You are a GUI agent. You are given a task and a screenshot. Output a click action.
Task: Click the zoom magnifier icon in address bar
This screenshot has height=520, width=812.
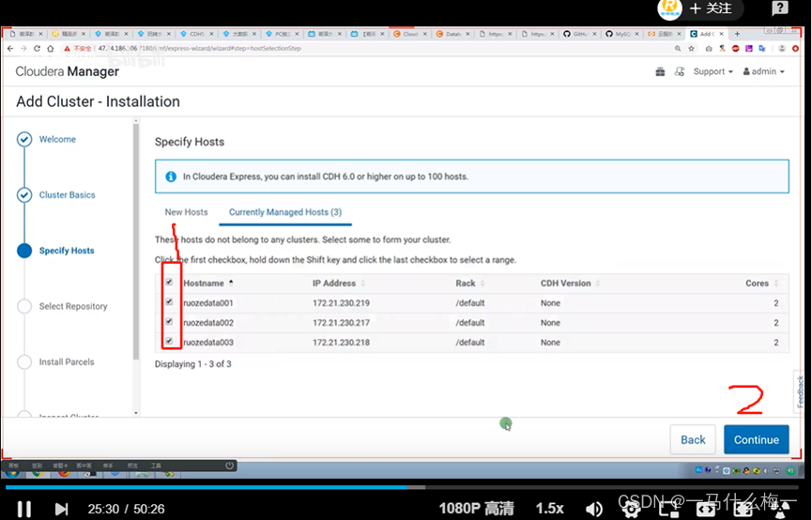(x=678, y=48)
